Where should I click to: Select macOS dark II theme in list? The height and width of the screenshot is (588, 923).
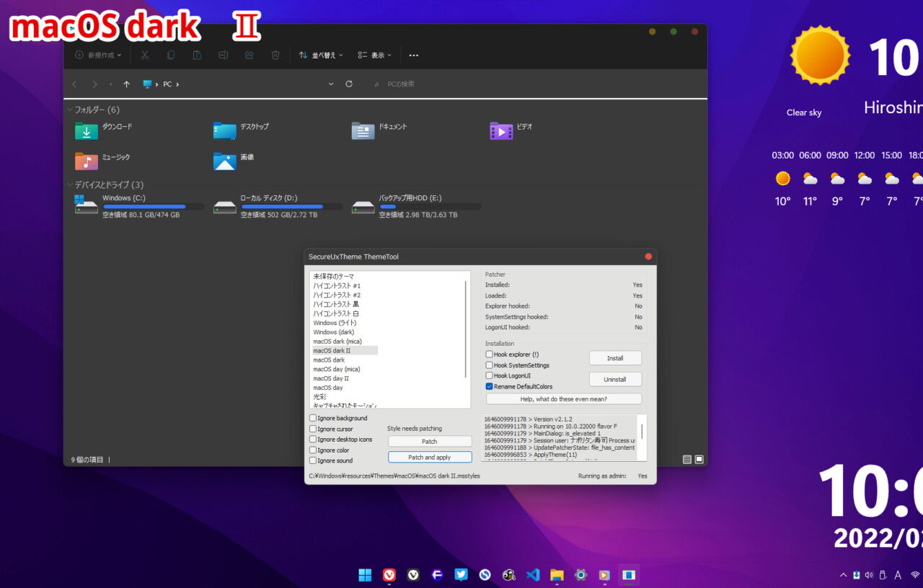[x=345, y=351]
